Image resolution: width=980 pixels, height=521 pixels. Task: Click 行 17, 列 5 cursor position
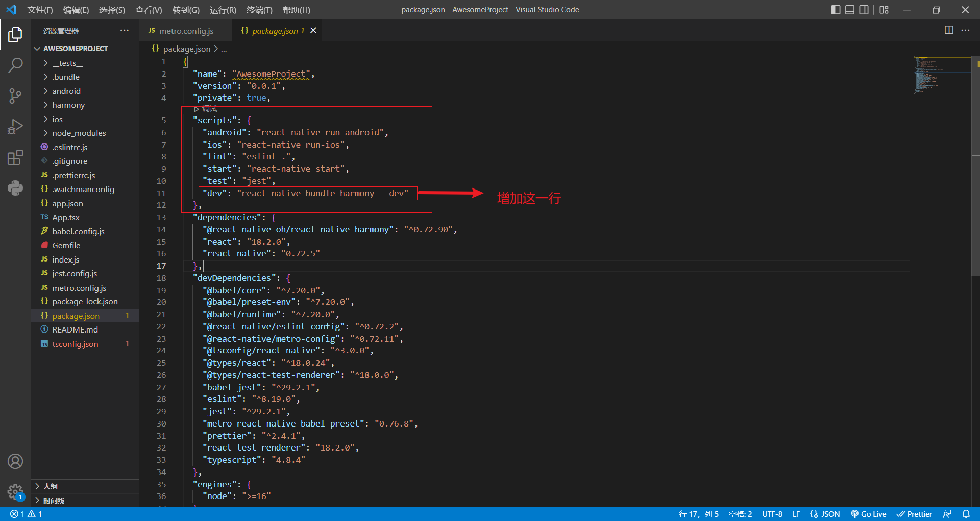click(698, 514)
